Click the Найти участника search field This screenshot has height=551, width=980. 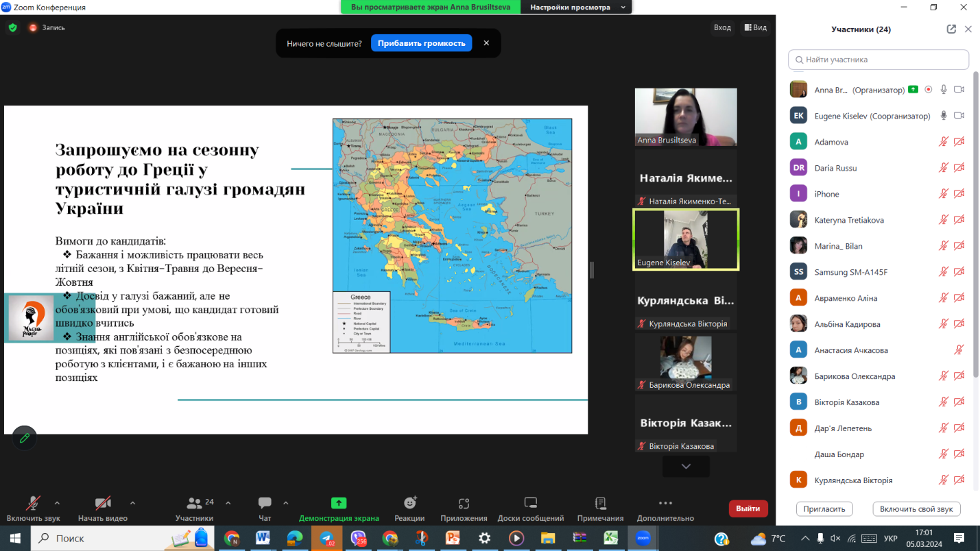pos(878,60)
